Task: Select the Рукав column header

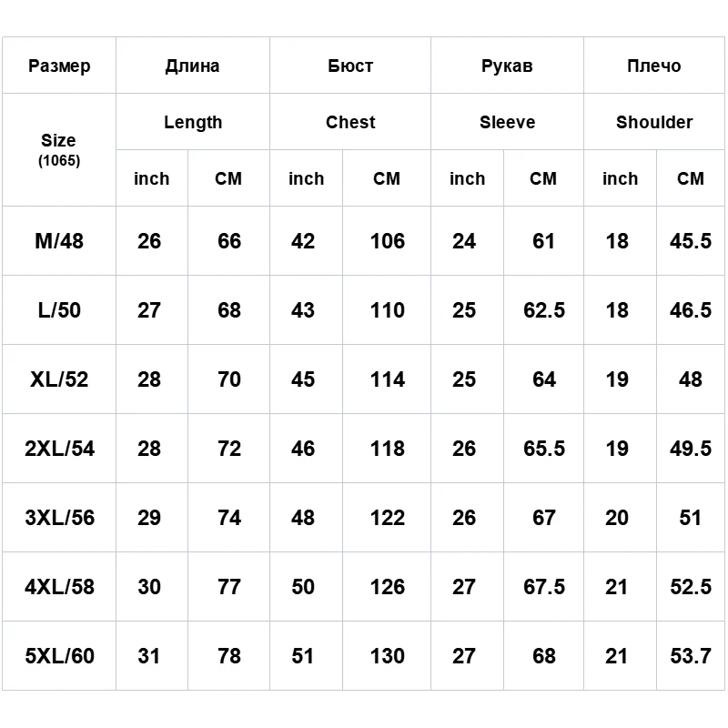Action: pos(507,66)
